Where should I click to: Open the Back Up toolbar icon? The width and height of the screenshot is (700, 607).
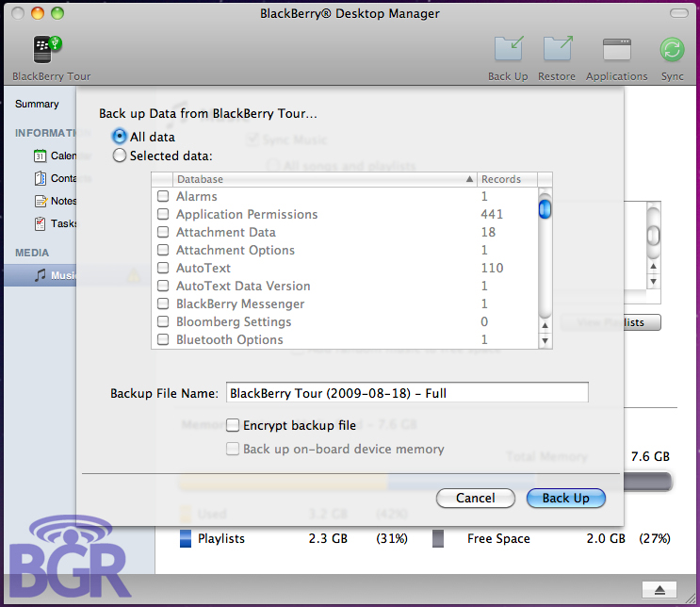pos(509,48)
